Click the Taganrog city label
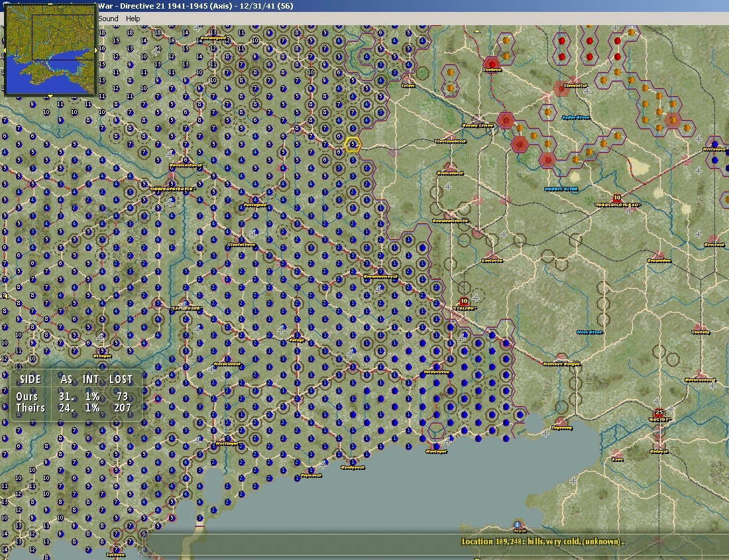 pyautogui.click(x=561, y=427)
